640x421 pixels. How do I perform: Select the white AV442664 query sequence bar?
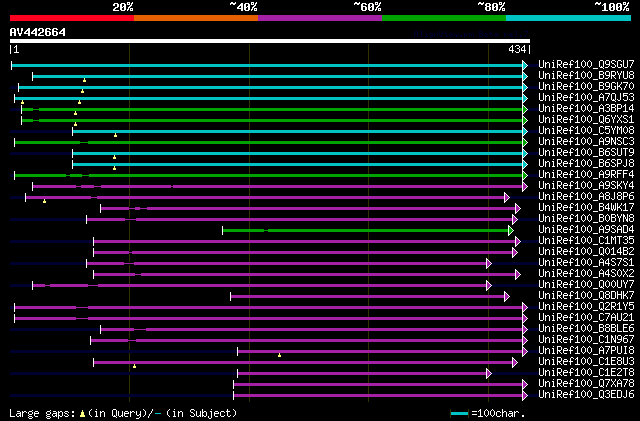tap(270, 41)
